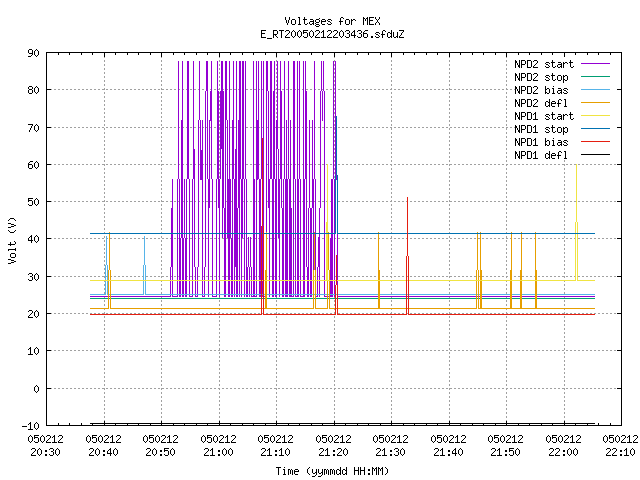The image size is (640, 480).
Task: Click the y-axis tick value -10
Action: coord(31,426)
